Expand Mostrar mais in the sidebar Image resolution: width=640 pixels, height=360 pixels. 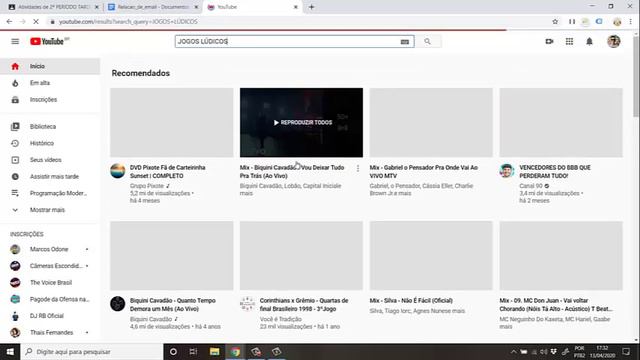point(50,210)
